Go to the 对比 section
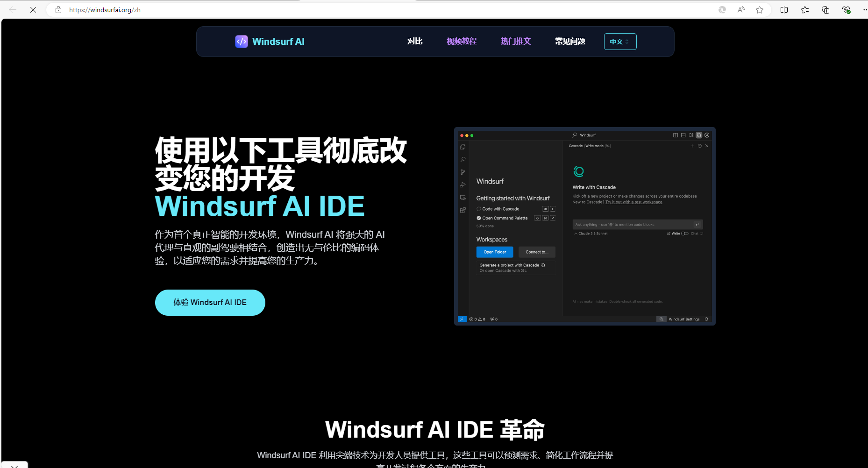The image size is (868, 468). tap(415, 42)
